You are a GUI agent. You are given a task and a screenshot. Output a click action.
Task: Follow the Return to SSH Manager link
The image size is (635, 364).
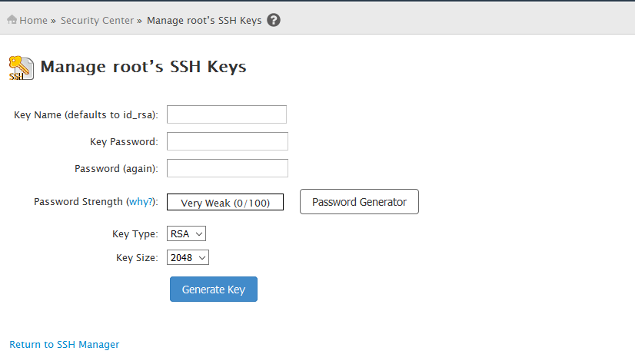[65, 345]
